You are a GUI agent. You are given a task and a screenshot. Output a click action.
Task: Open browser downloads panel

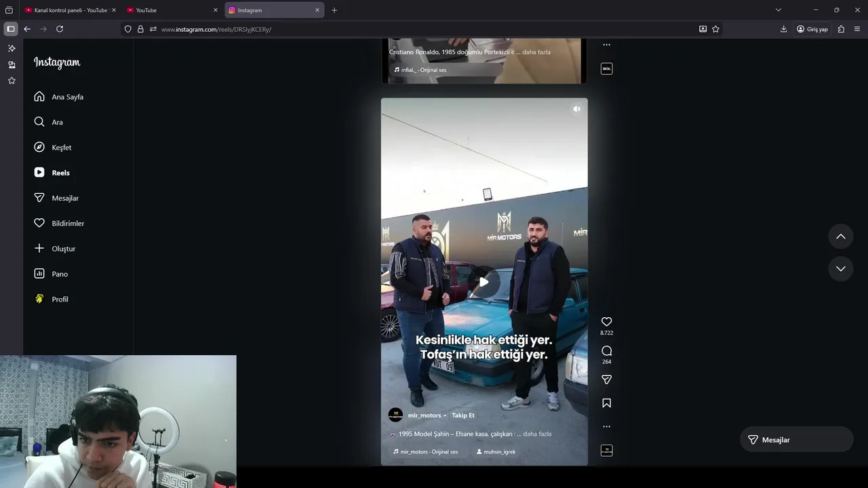[x=784, y=29]
